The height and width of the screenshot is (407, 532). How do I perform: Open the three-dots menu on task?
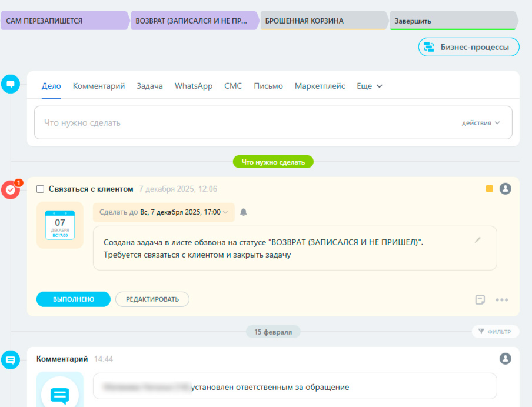[502, 300]
